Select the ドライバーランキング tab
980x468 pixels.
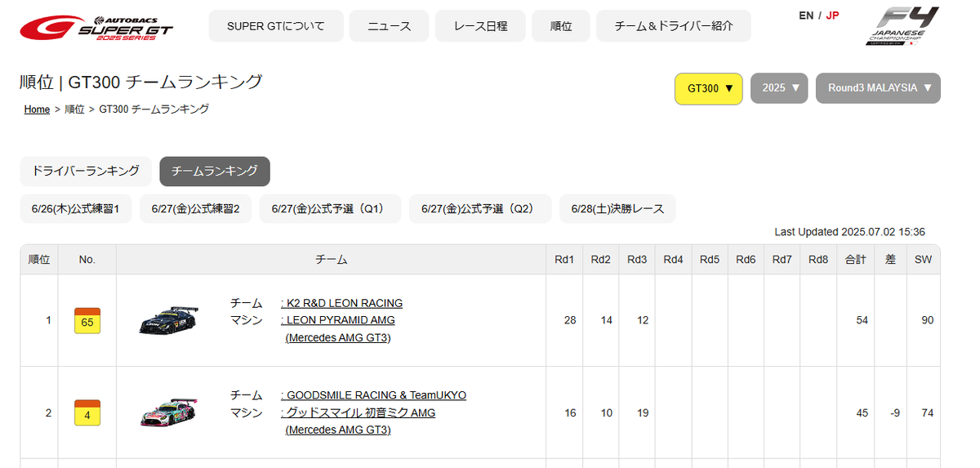point(86,172)
